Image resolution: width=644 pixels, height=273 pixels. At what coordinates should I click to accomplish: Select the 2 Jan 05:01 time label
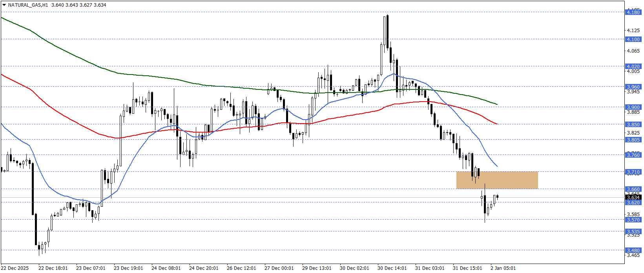point(503,268)
